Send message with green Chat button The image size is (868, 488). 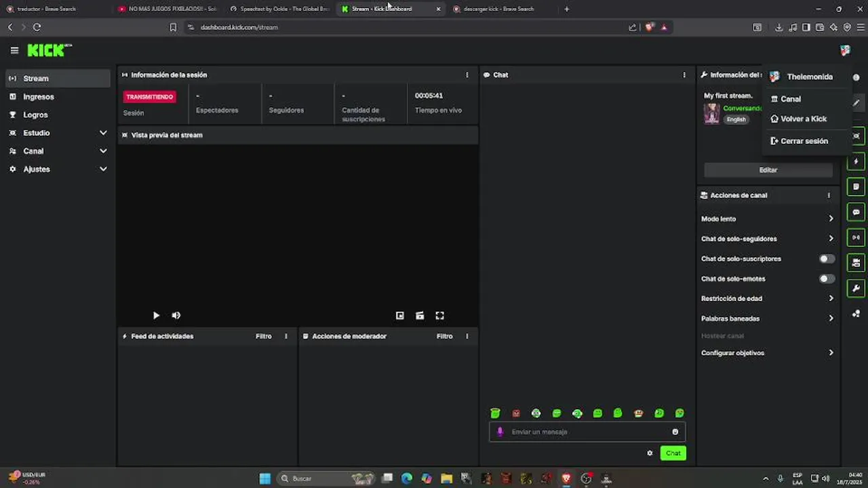click(673, 453)
